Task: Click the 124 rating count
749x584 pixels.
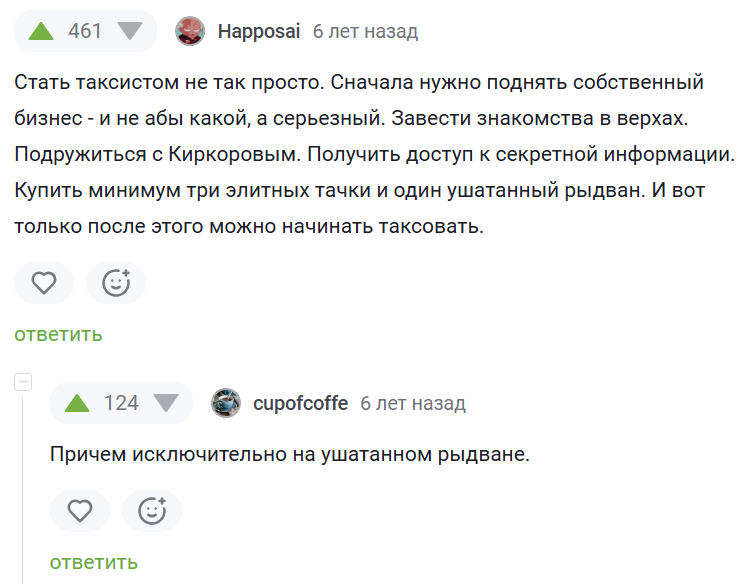Action: [121, 403]
